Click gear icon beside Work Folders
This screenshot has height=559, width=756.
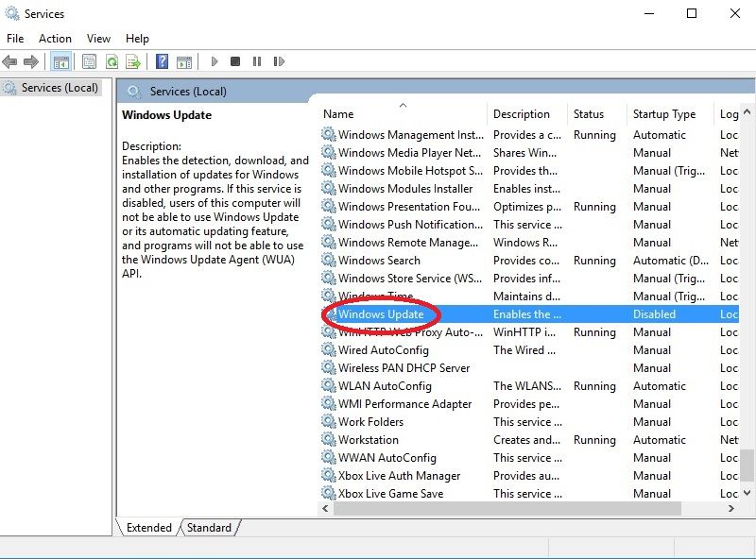pyautogui.click(x=328, y=422)
